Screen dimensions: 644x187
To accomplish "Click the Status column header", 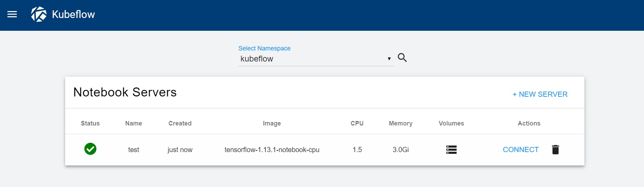I will [90, 123].
